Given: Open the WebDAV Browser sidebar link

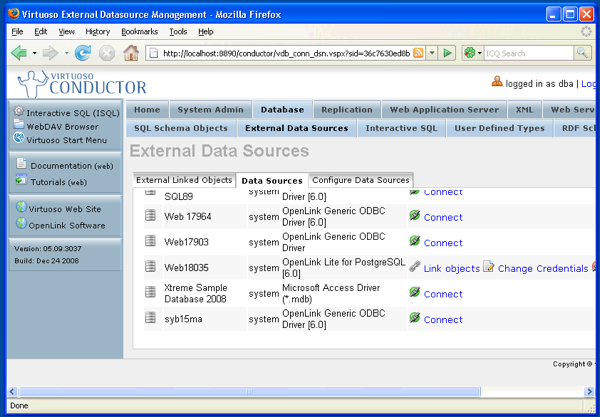Looking at the screenshot, I should tap(62, 127).
